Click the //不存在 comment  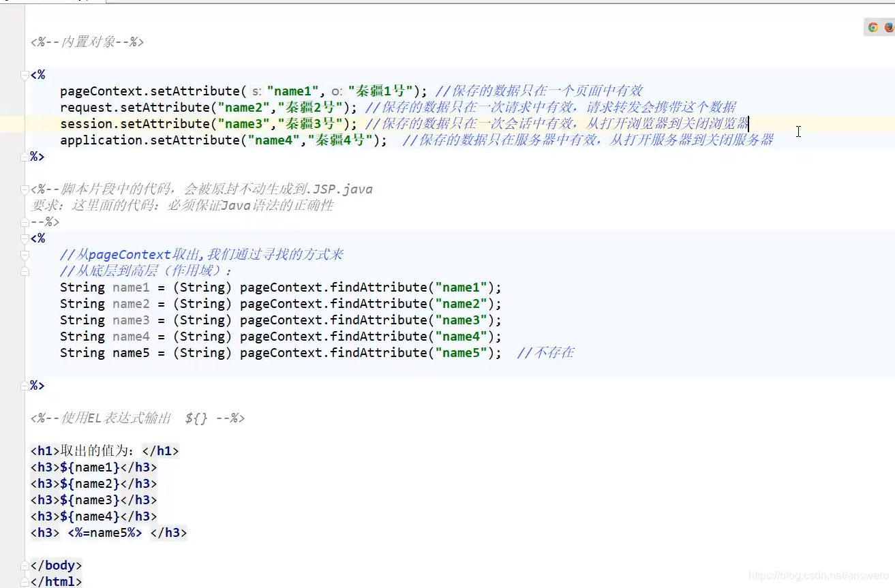tap(545, 353)
